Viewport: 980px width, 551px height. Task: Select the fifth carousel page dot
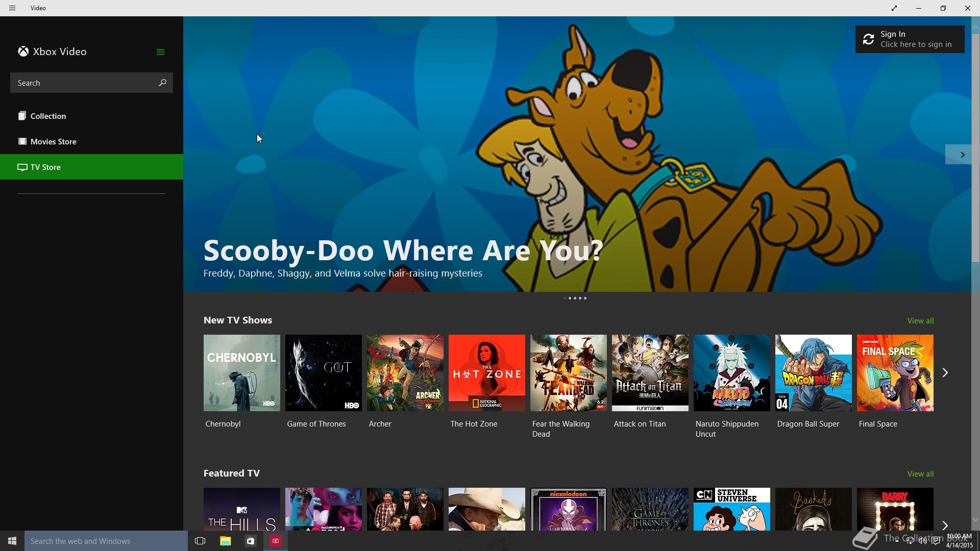(x=585, y=298)
